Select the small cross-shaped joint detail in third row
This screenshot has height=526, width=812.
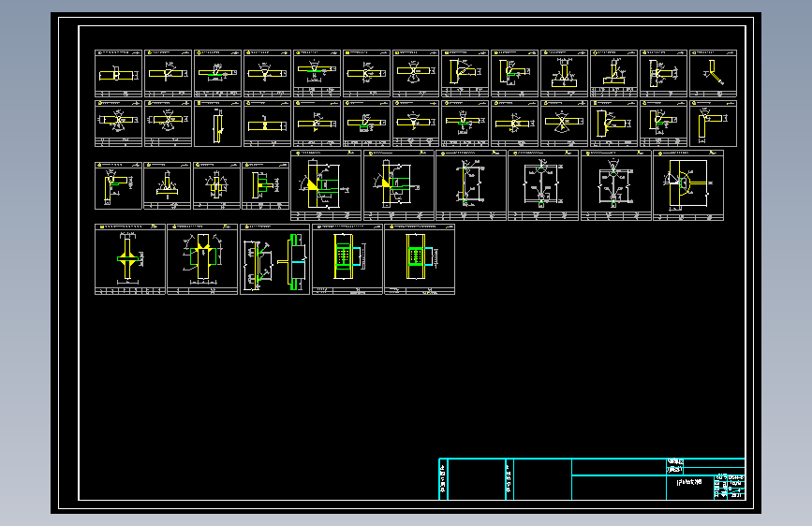pos(216,186)
